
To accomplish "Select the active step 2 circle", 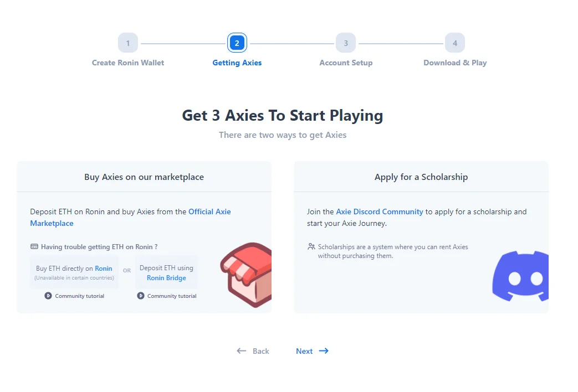I will 237,43.
